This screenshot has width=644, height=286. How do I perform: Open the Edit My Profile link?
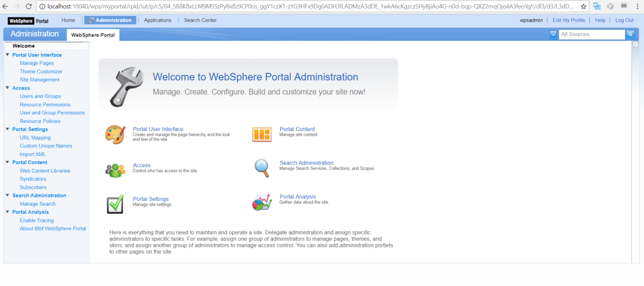(x=568, y=20)
